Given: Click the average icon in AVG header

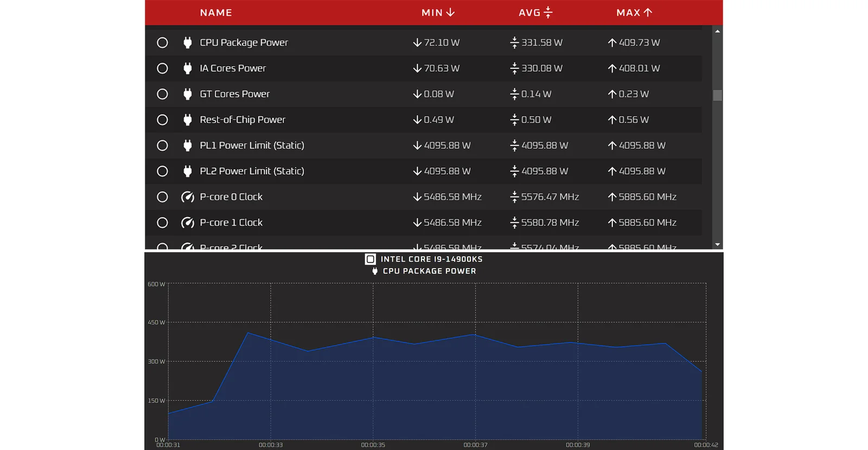Looking at the screenshot, I should 548,12.
